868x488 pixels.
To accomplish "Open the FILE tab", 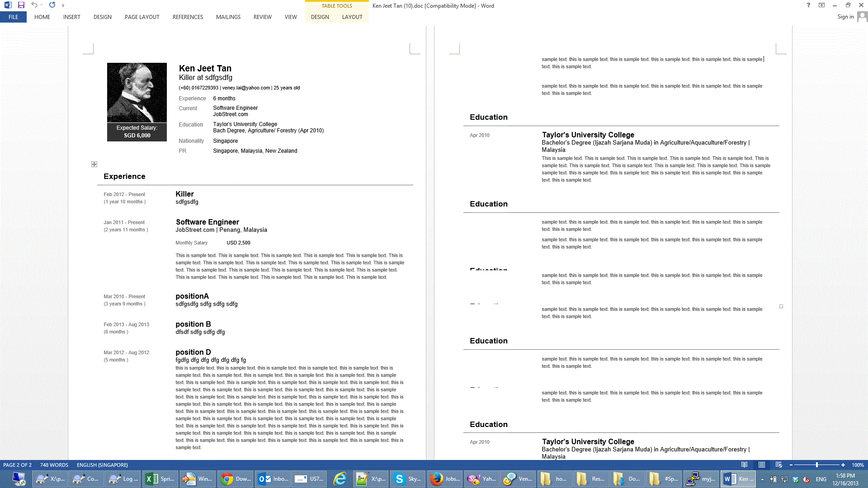I will point(13,17).
